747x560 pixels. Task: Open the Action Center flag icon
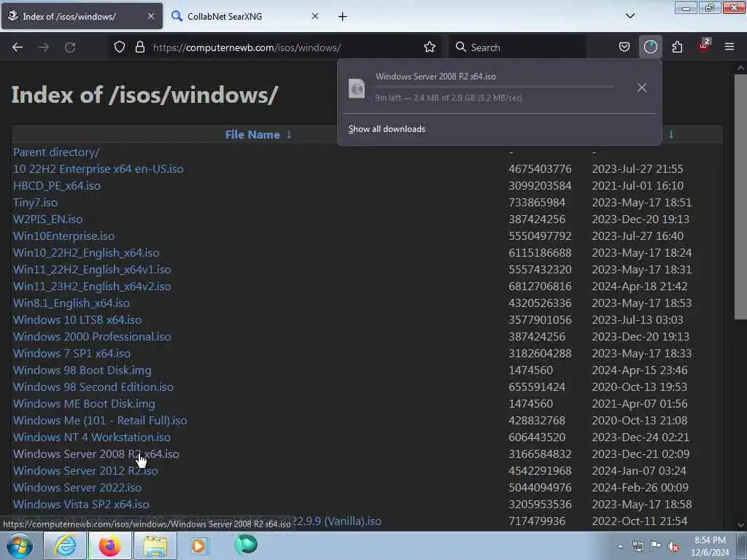656,546
